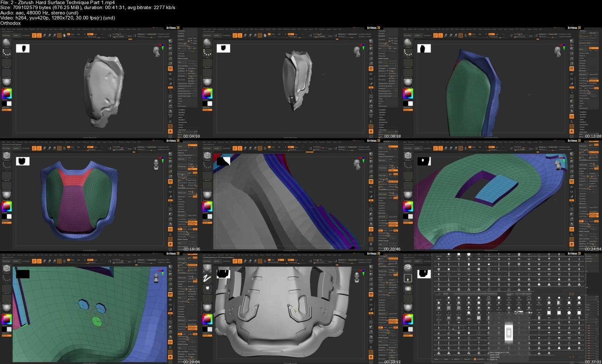Open the Tool menu in the 00:04:10 frame
Screen dimensions: 602x364
pyautogui.click(x=115, y=29)
